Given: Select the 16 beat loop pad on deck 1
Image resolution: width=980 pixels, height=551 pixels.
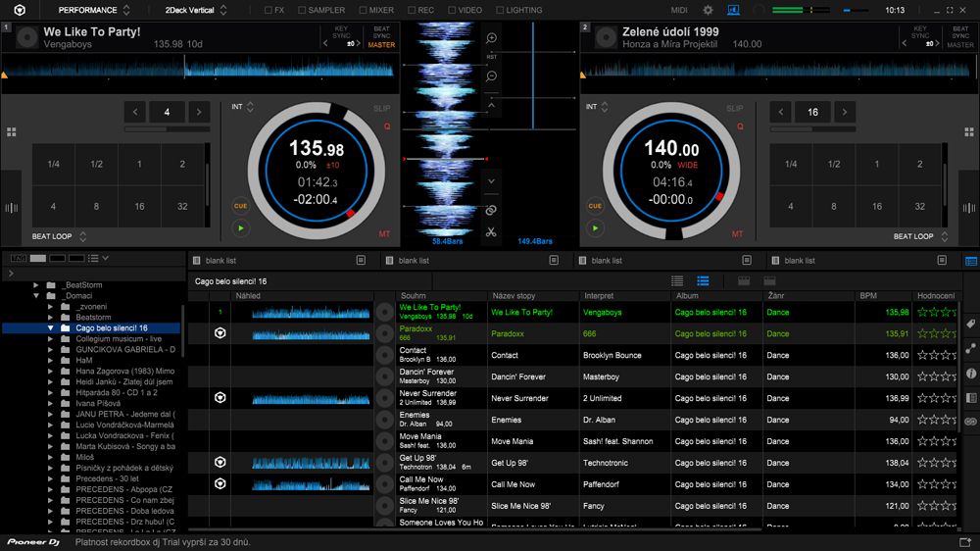Looking at the screenshot, I should (x=139, y=207).
